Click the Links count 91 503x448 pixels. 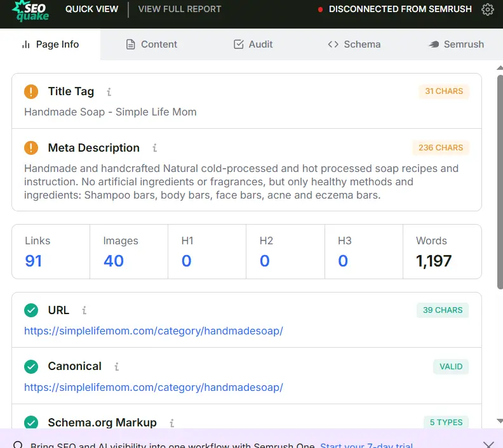34,261
